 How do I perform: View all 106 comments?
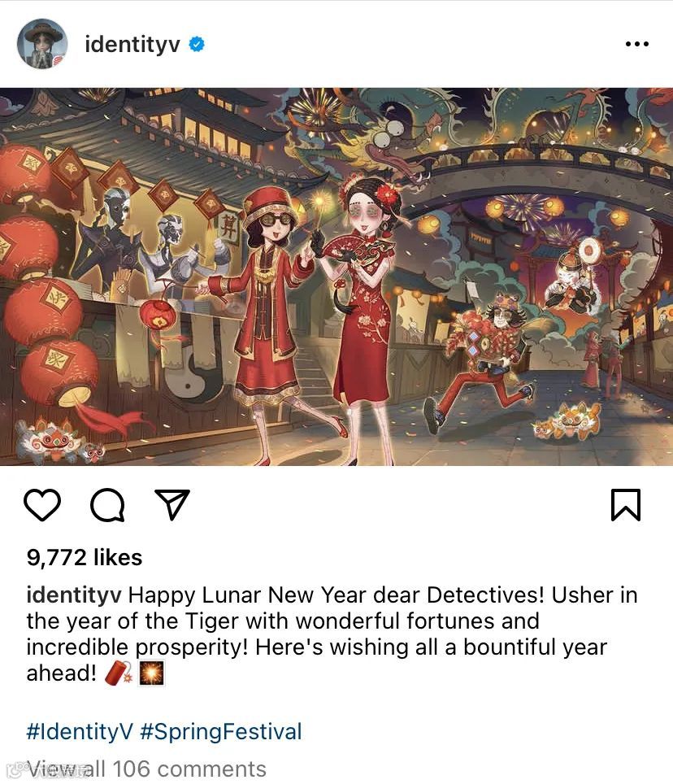146,769
